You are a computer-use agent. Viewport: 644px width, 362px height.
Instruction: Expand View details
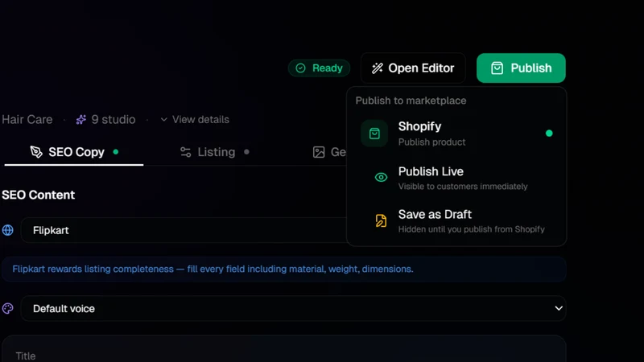pos(195,119)
